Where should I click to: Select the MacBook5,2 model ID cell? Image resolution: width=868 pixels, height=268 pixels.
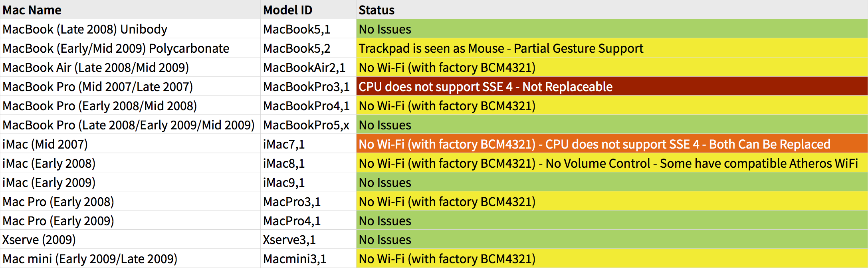click(297, 48)
